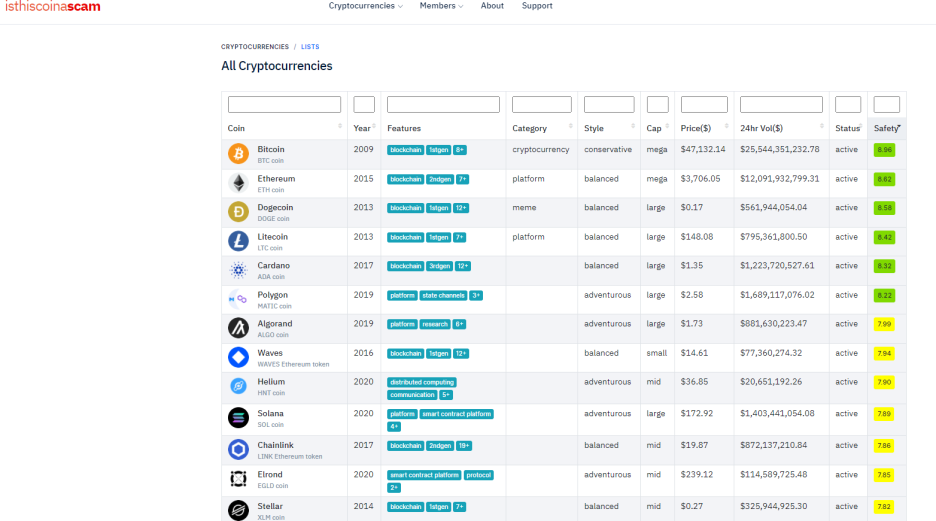
Task: Click Algorand's 7.99 safety score badge
Action: [884, 324]
